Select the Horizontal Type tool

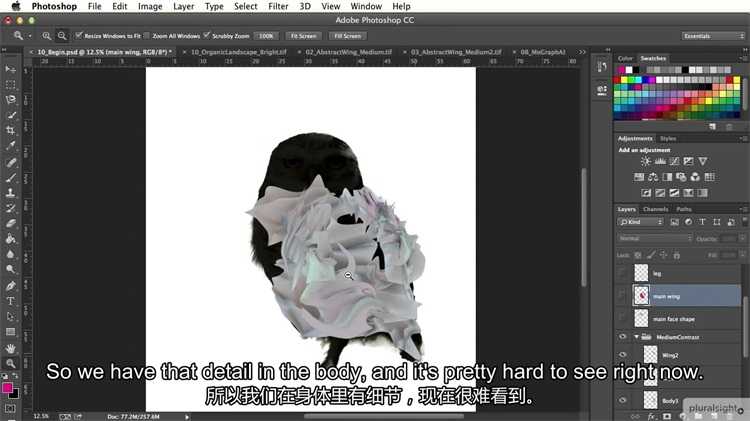click(x=10, y=301)
